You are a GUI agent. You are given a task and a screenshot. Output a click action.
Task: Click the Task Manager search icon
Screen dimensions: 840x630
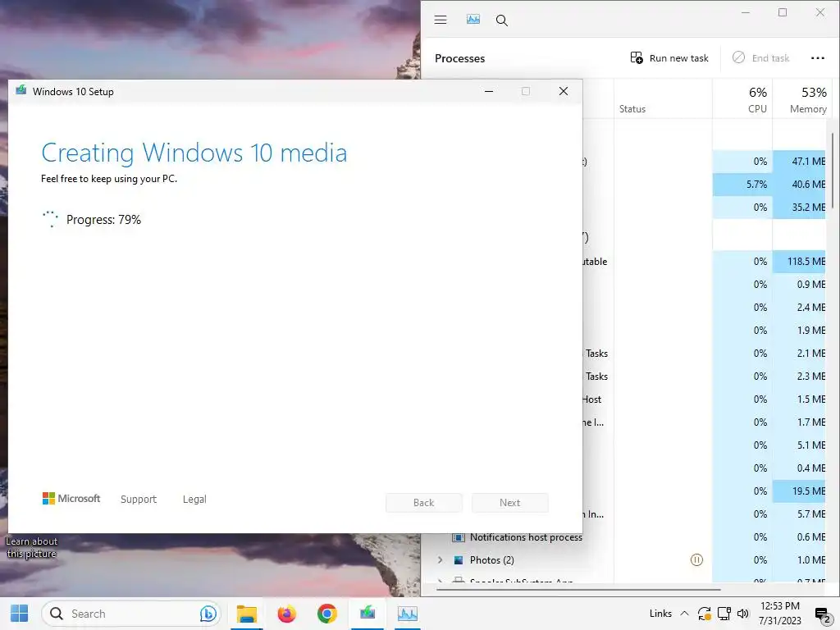pyautogui.click(x=502, y=21)
